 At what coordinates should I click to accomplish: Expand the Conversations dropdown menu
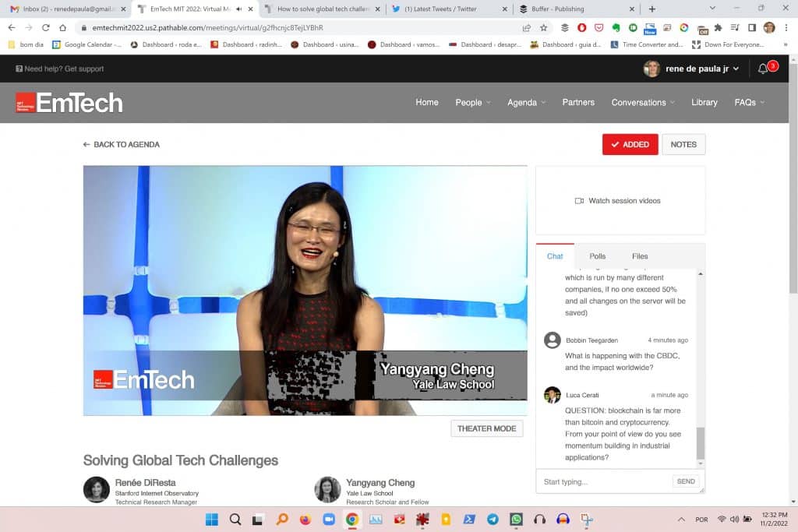pyautogui.click(x=643, y=102)
